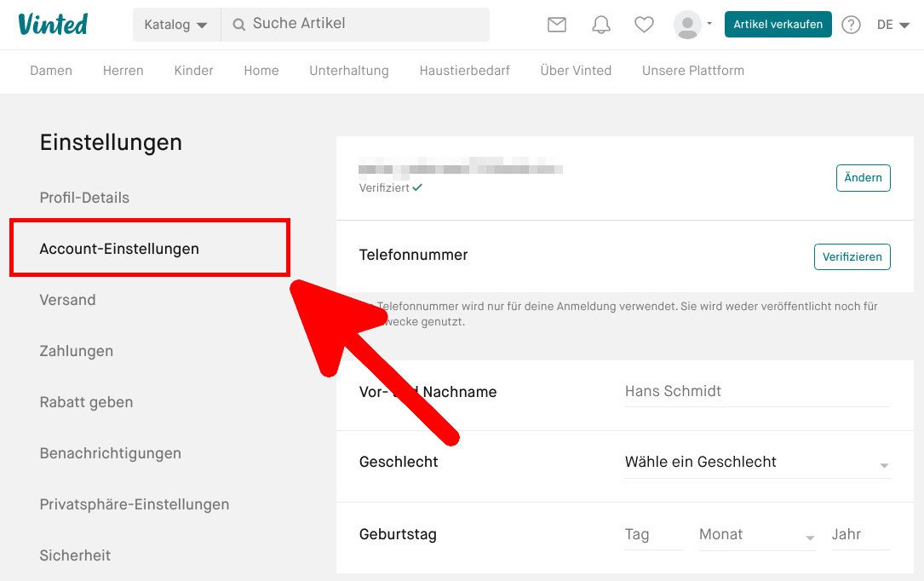Expand the Katalog dropdown
This screenshot has width=924, height=581.
(176, 25)
